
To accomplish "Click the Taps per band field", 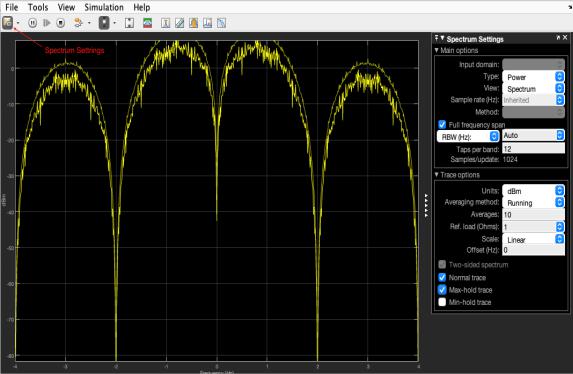I will click(533, 149).
